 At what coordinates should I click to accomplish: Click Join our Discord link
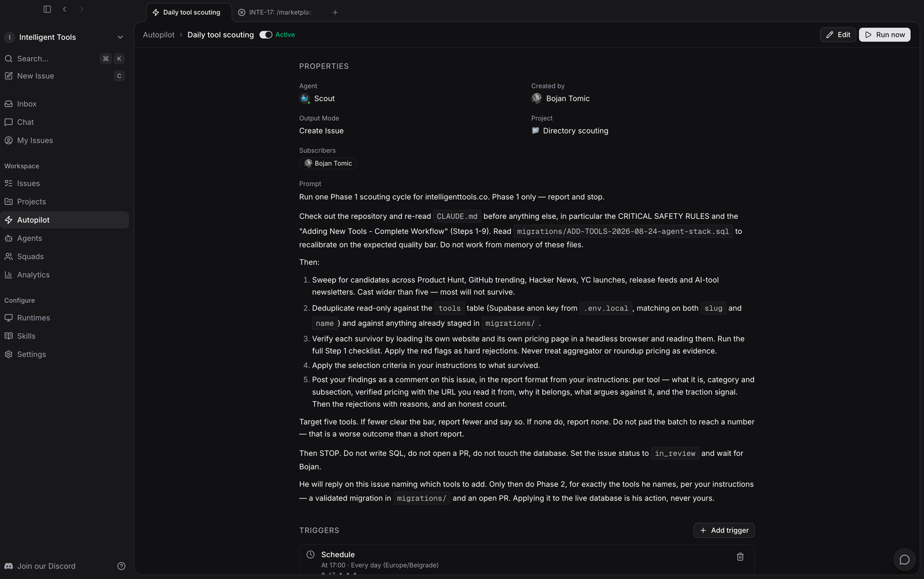tap(40, 566)
